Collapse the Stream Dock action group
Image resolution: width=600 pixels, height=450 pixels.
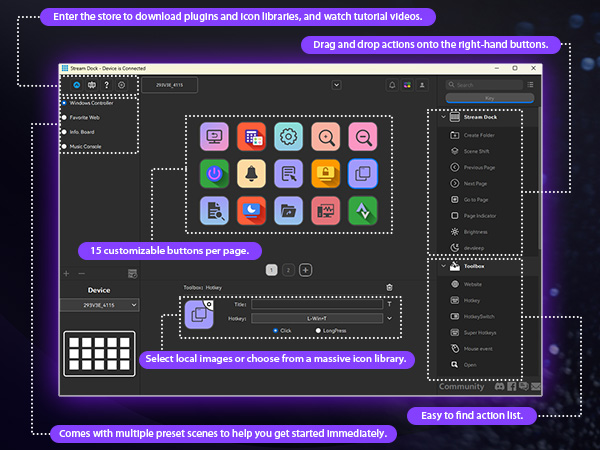click(x=443, y=117)
